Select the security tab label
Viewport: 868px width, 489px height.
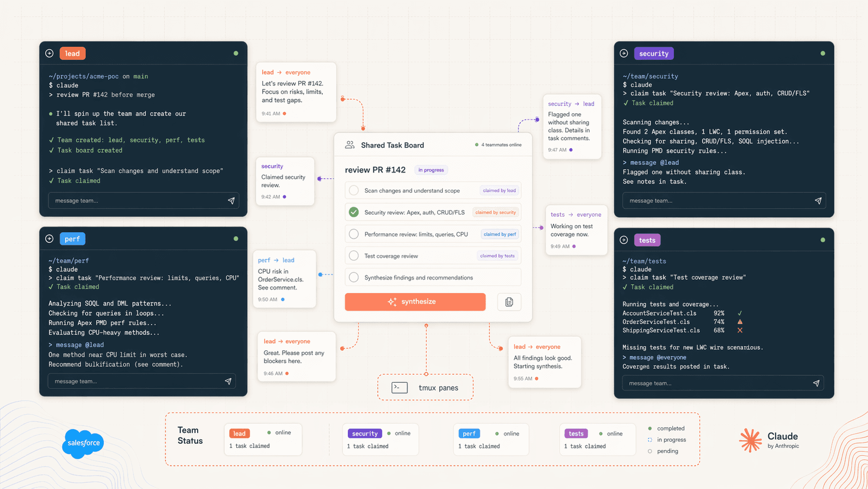(654, 54)
